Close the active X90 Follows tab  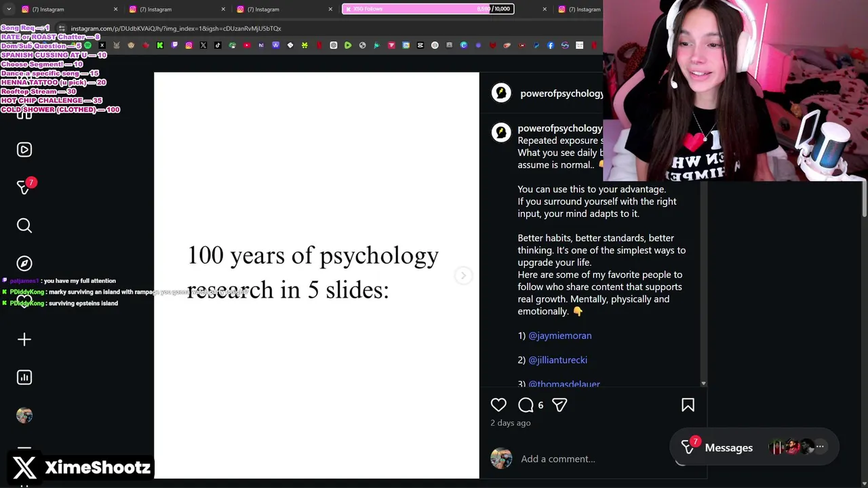point(545,9)
